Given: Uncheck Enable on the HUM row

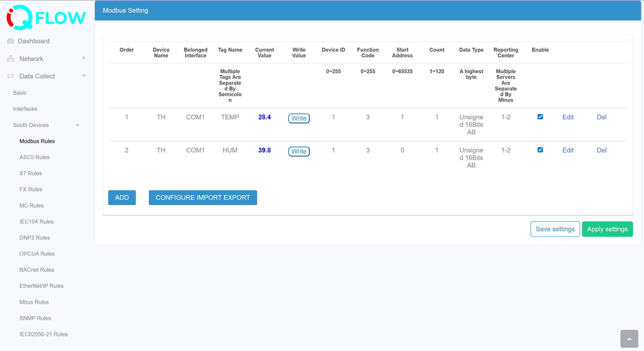Looking at the screenshot, I should [540, 149].
